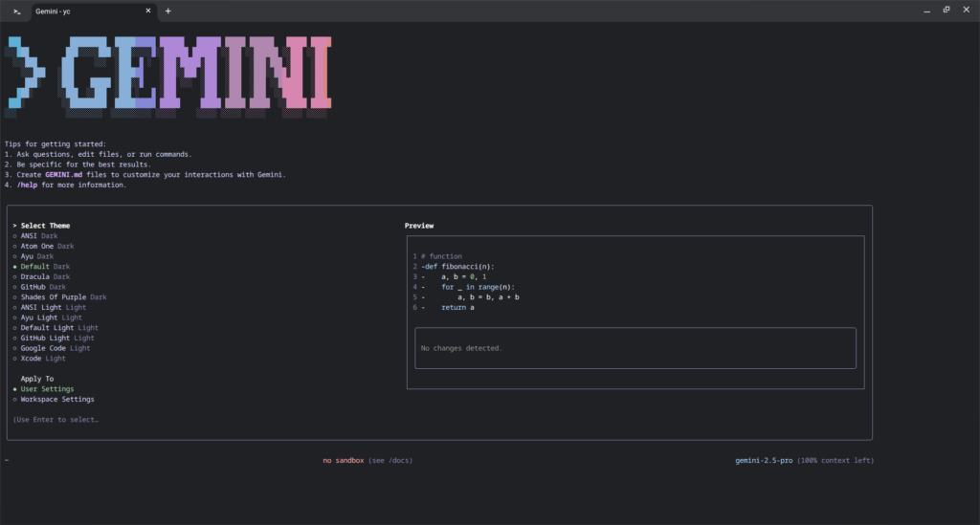Click the '100% context left' indicator
Image resolution: width=980 pixels, height=525 pixels.
(x=835, y=461)
